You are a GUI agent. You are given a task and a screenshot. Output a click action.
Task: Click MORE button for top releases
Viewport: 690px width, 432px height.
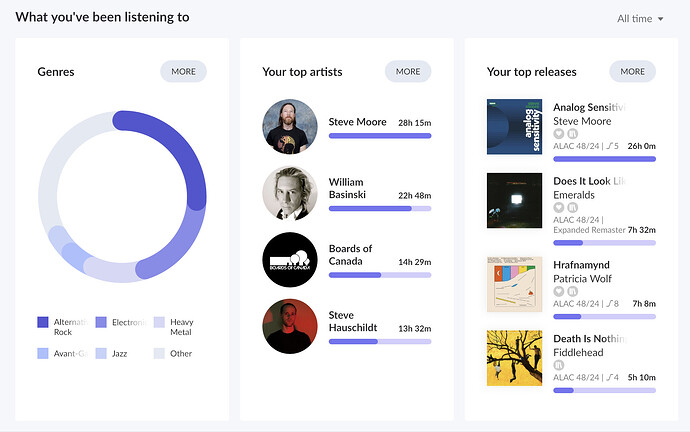pyautogui.click(x=632, y=71)
